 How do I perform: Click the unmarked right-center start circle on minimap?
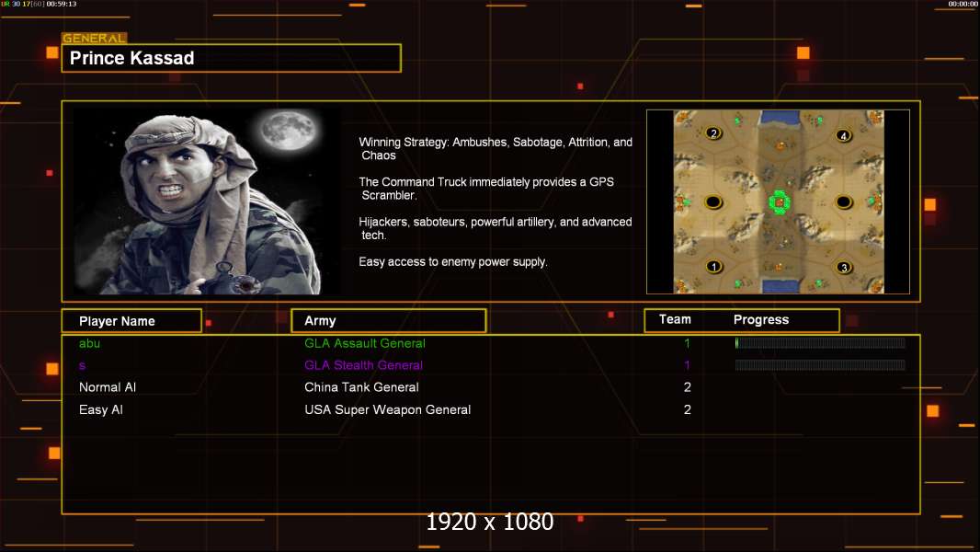pos(844,201)
